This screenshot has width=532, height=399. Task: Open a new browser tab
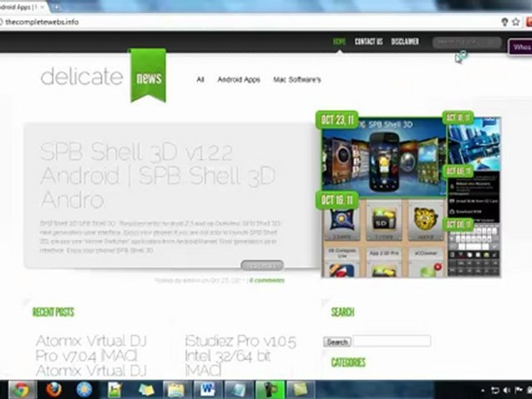tap(57, 7)
